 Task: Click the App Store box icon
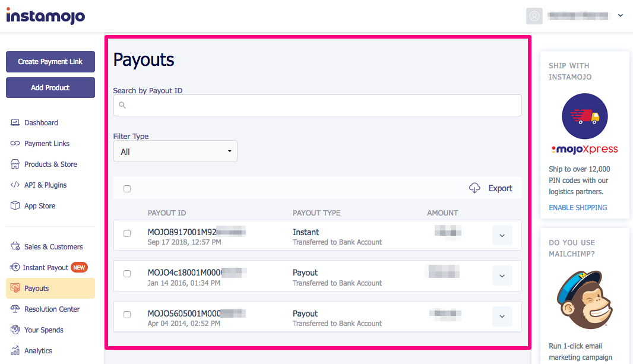15,205
